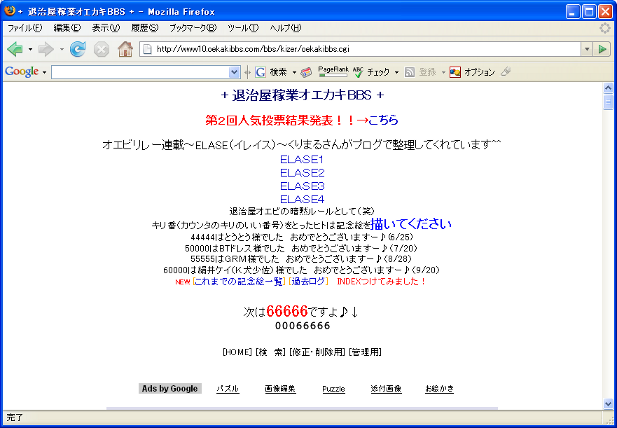617x428 pixels.
Task: Click the PageRank toolbar icon
Action: point(332,72)
